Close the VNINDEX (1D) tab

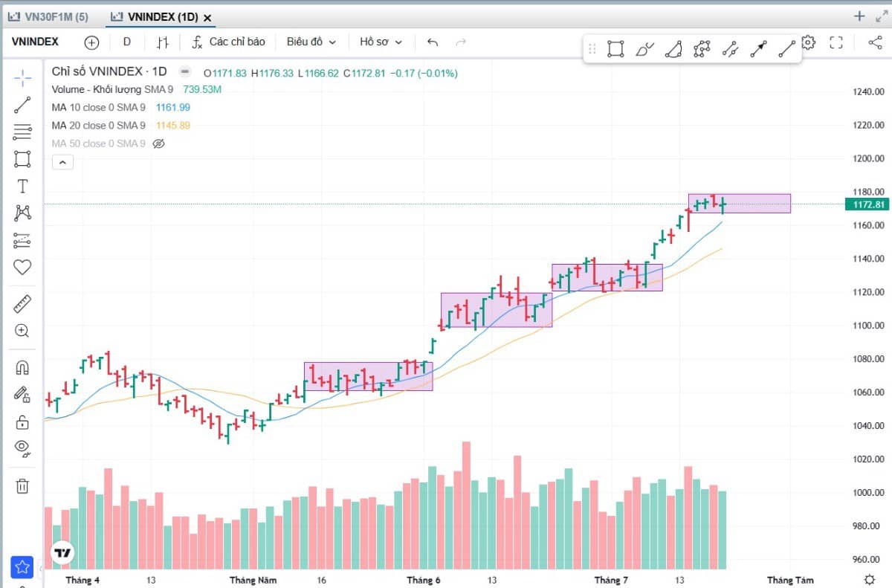(x=207, y=17)
